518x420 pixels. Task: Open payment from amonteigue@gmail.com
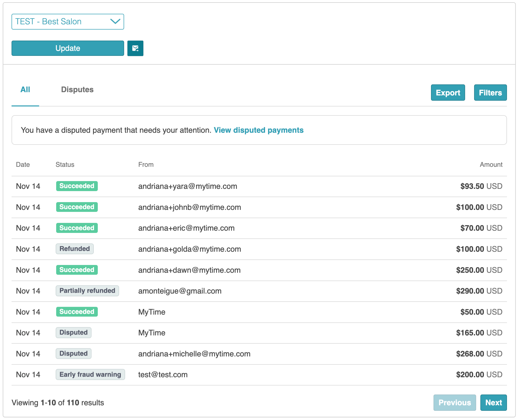pyautogui.click(x=180, y=291)
